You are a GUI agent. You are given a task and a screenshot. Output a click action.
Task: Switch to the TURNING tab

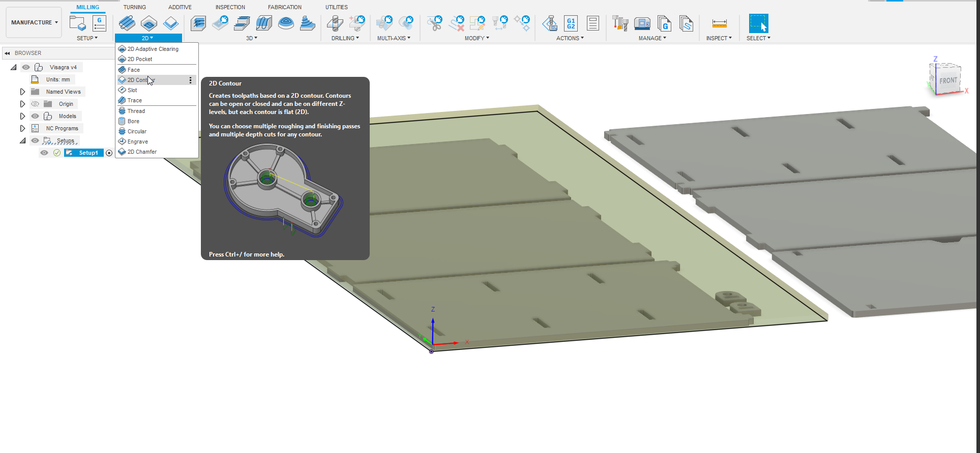pyautogui.click(x=135, y=7)
